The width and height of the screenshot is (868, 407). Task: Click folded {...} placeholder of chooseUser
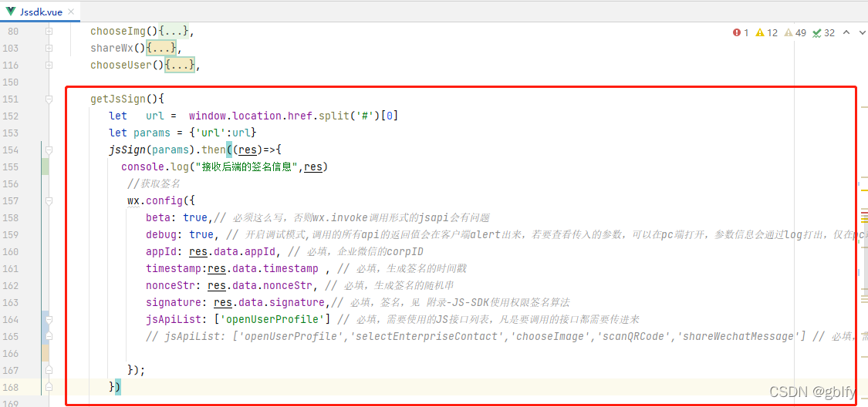[180, 66]
